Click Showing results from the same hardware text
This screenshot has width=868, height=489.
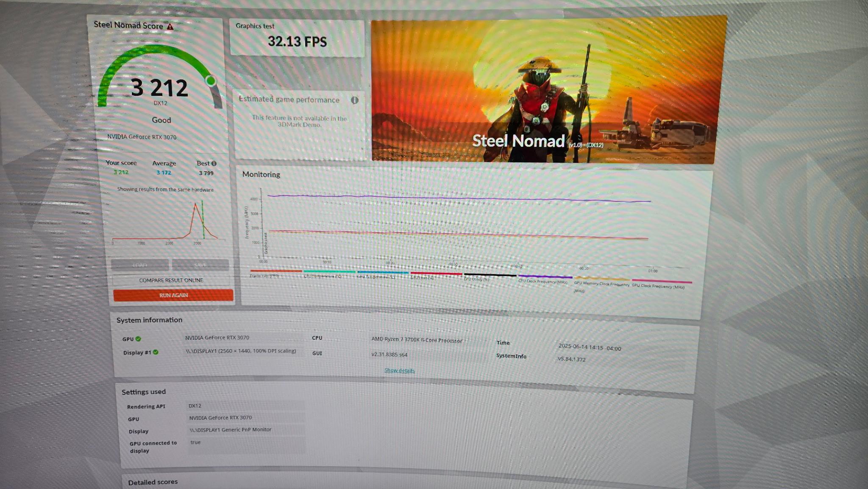click(165, 190)
